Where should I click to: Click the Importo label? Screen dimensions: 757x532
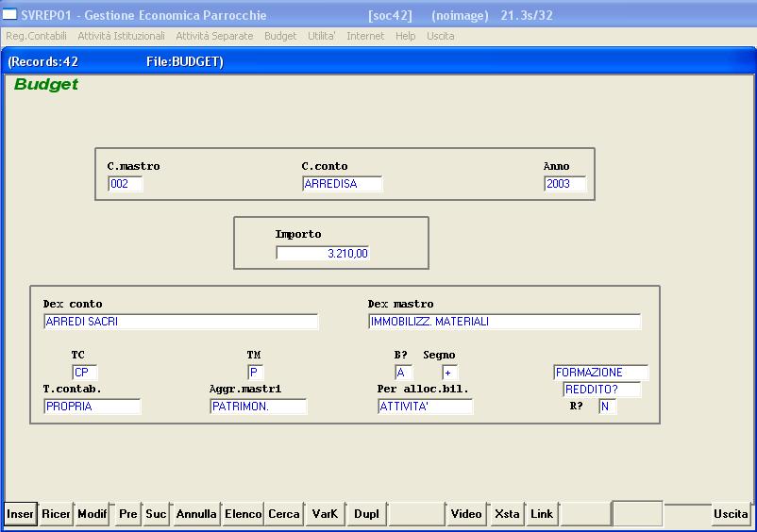pyautogui.click(x=298, y=235)
